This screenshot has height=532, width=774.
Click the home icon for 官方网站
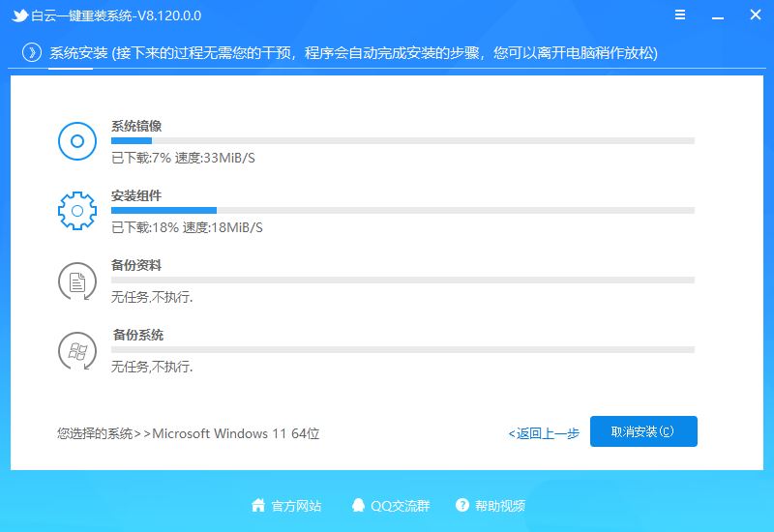click(x=258, y=506)
